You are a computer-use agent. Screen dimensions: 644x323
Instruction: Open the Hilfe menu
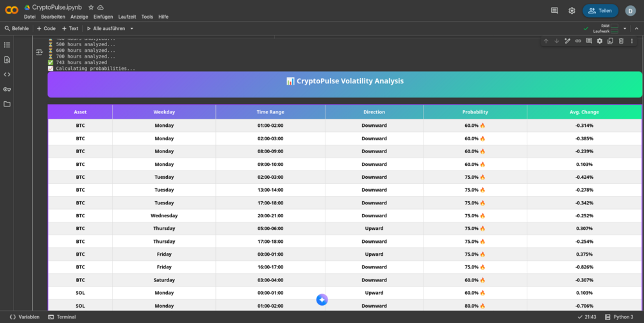click(163, 17)
